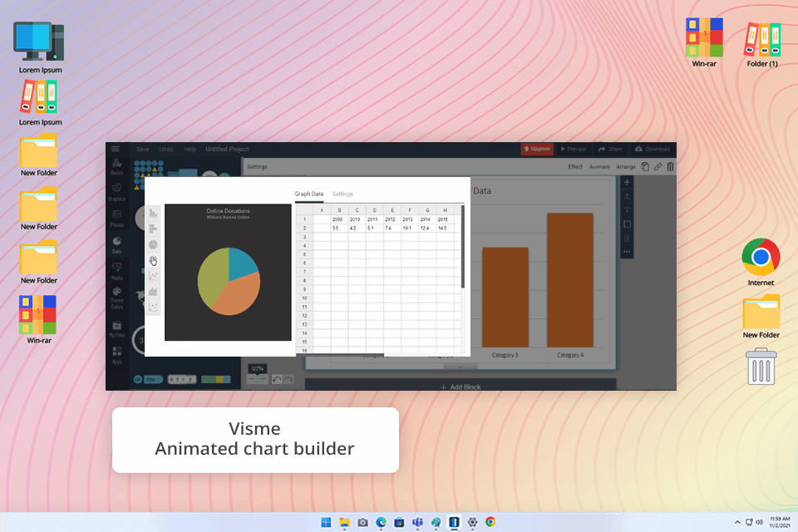798x532 pixels.
Task: Click the pie chart preview thumbnail
Action: pyautogui.click(x=228, y=273)
